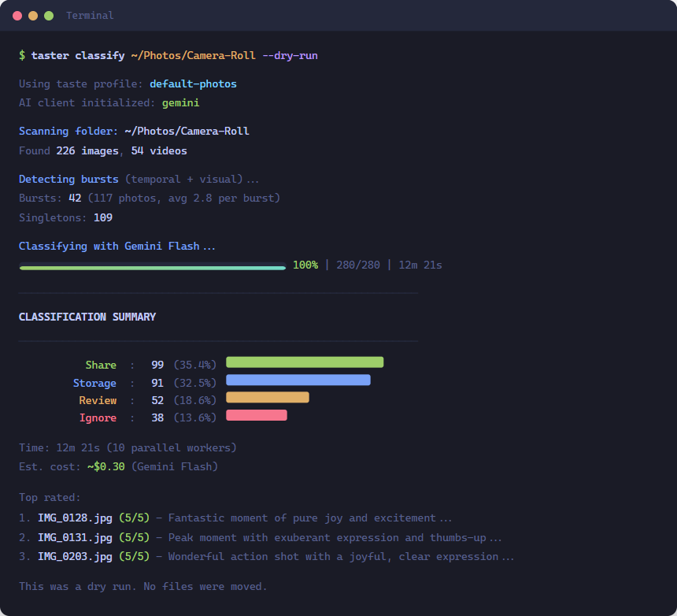Viewport: 677px width, 616px height.
Task: Click '(18.6%)' Review percentage
Action: pos(194,400)
